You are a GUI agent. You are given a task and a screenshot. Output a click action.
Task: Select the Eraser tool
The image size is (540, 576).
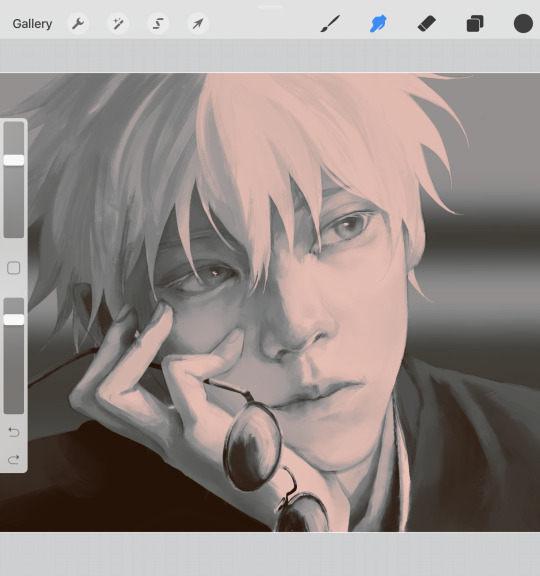[427, 24]
